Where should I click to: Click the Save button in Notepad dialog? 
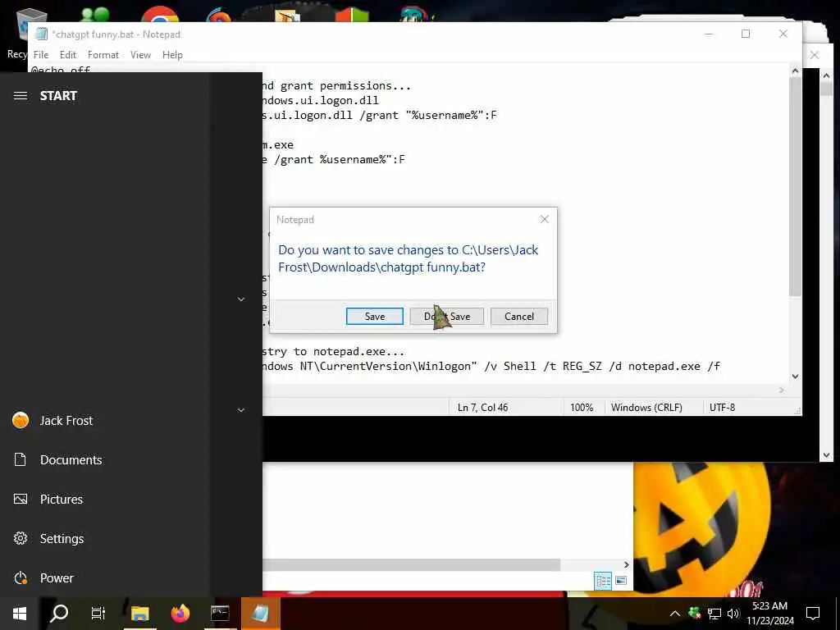tap(374, 316)
